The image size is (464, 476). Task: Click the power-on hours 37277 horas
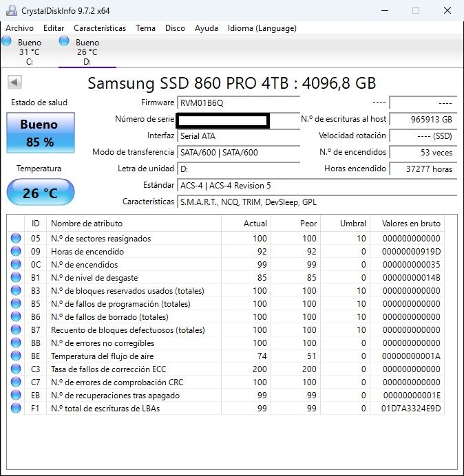tap(423, 169)
